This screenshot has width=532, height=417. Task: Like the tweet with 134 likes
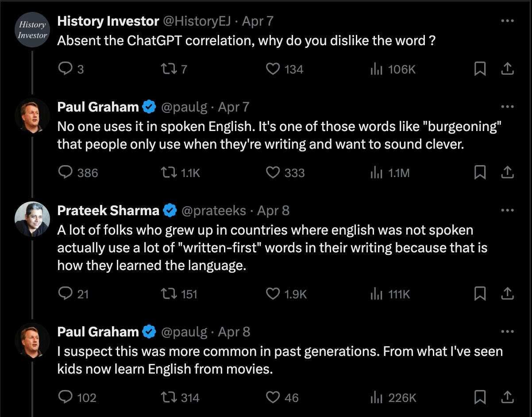click(x=273, y=69)
